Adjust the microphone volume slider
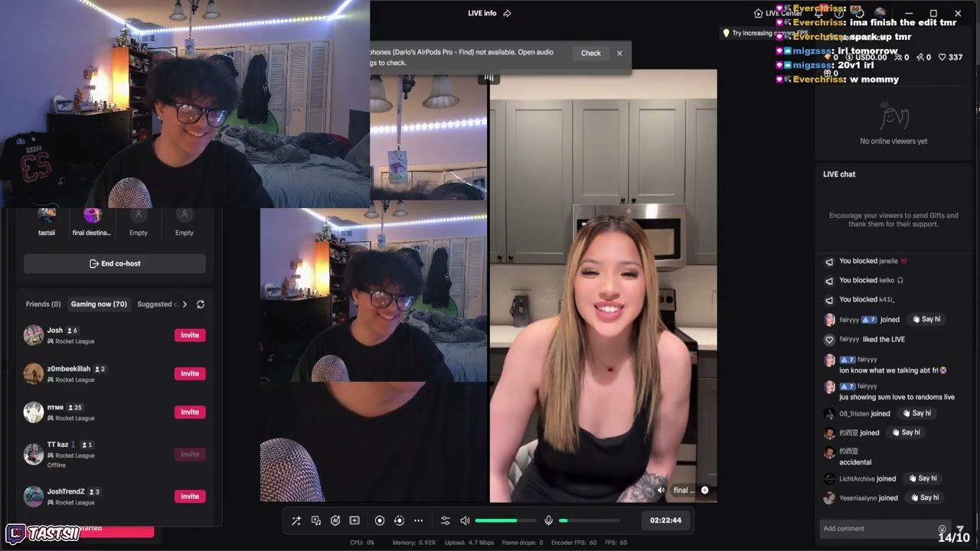This screenshot has height=551, width=980. pos(590,520)
